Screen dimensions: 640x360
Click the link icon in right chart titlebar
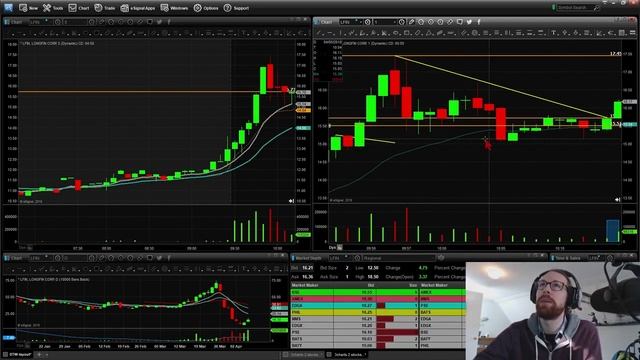click(x=450, y=22)
